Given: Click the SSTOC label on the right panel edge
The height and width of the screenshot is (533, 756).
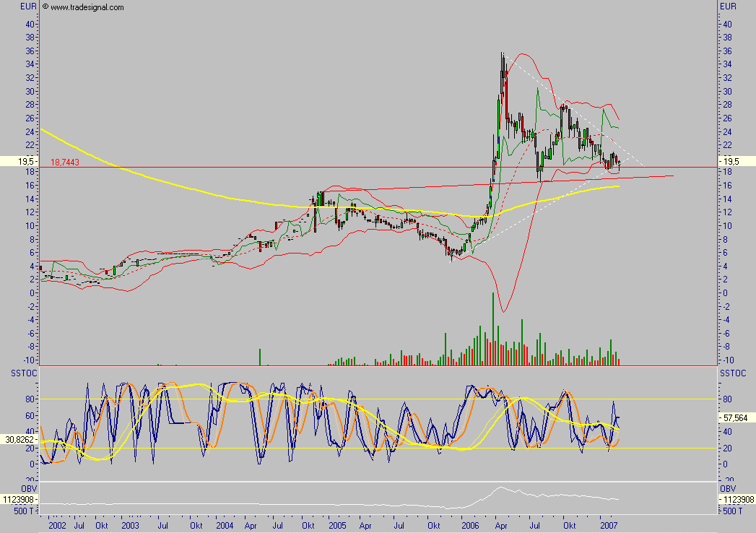Looking at the screenshot, I should click(x=734, y=373).
